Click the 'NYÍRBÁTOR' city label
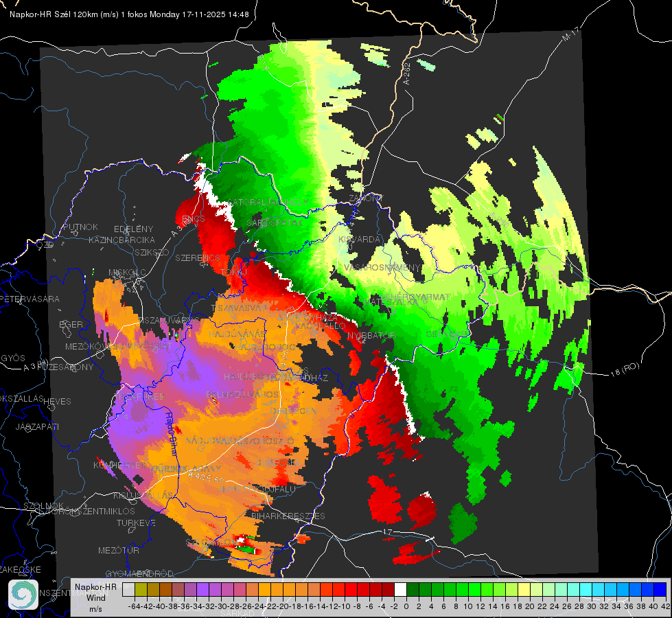Viewport: 672px width, 618px height. click(x=371, y=335)
